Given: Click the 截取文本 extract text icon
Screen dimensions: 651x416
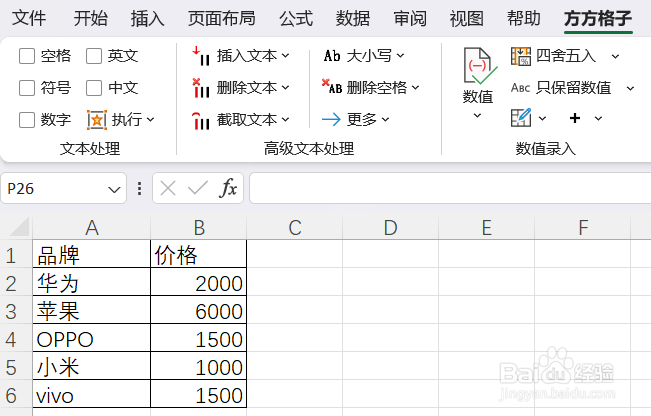Looking at the screenshot, I should pos(201,120).
